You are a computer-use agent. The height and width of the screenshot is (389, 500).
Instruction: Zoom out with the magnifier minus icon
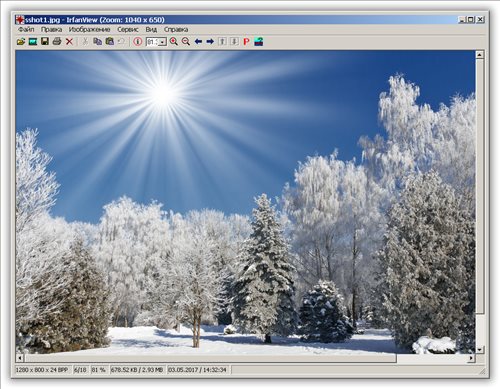(x=186, y=41)
